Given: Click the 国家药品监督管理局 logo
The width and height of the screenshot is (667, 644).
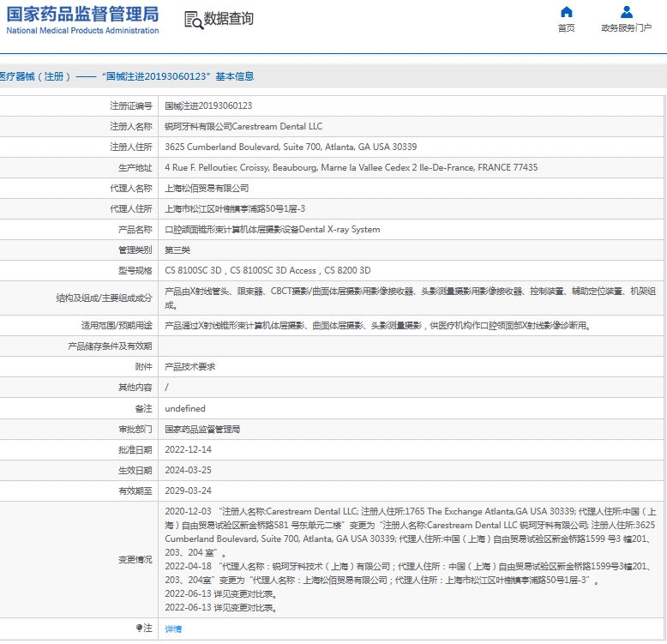Looking at the screenshot, I should click(x=82, y=20).
